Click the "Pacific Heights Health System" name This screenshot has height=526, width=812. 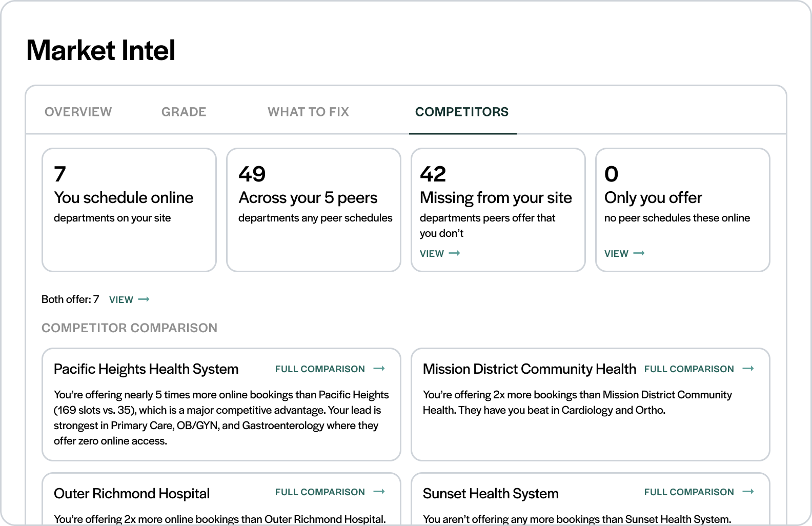pos(146,369)
